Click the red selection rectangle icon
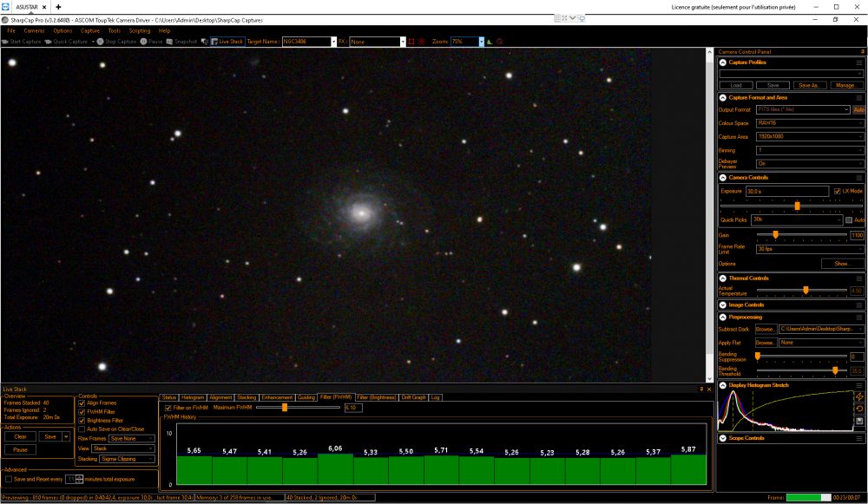 [x=411, y=42]
